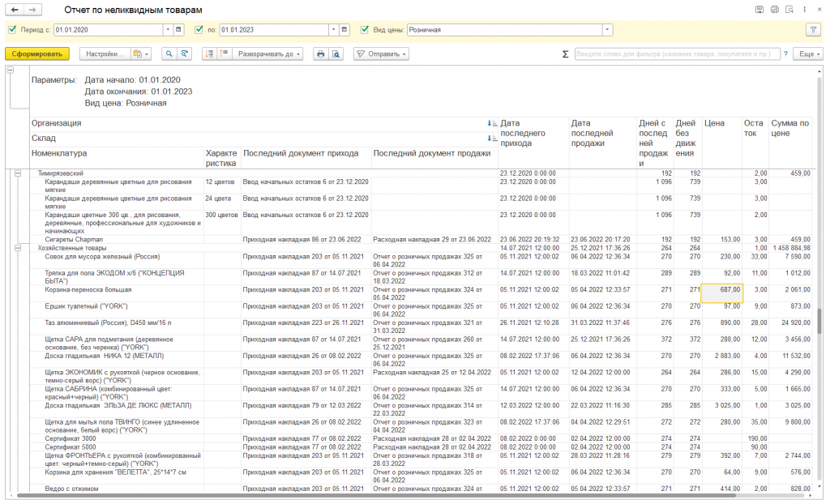Screen dimensions: 830x504
Task: Click the save icon in title bar
Action: [759, 9]
